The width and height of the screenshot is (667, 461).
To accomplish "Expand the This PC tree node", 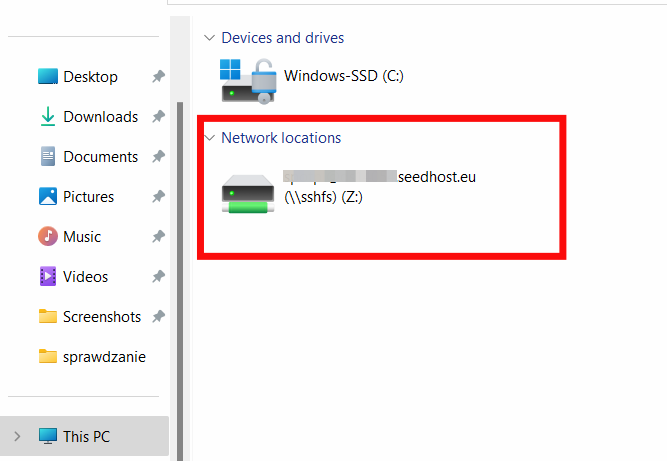I will tap(16, 436).
